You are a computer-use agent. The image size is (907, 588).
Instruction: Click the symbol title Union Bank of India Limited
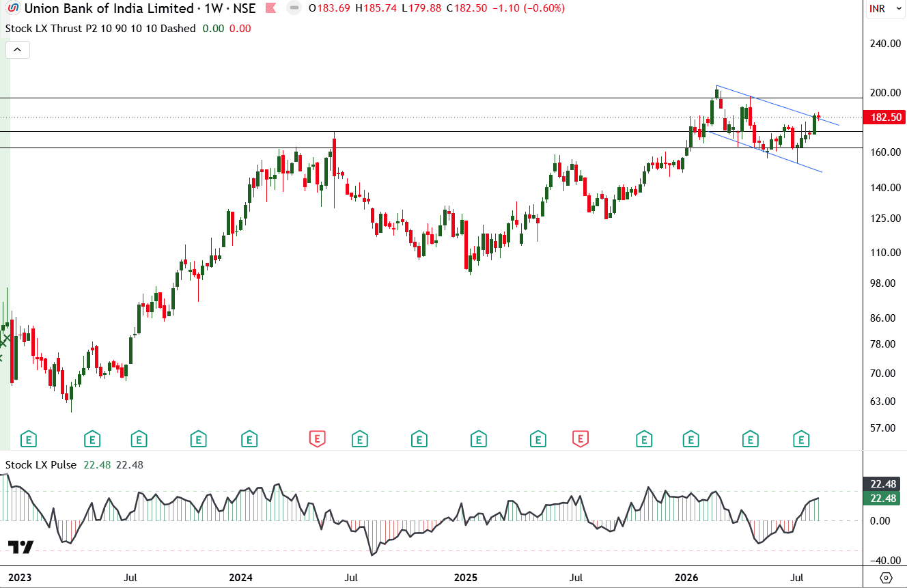109,9
